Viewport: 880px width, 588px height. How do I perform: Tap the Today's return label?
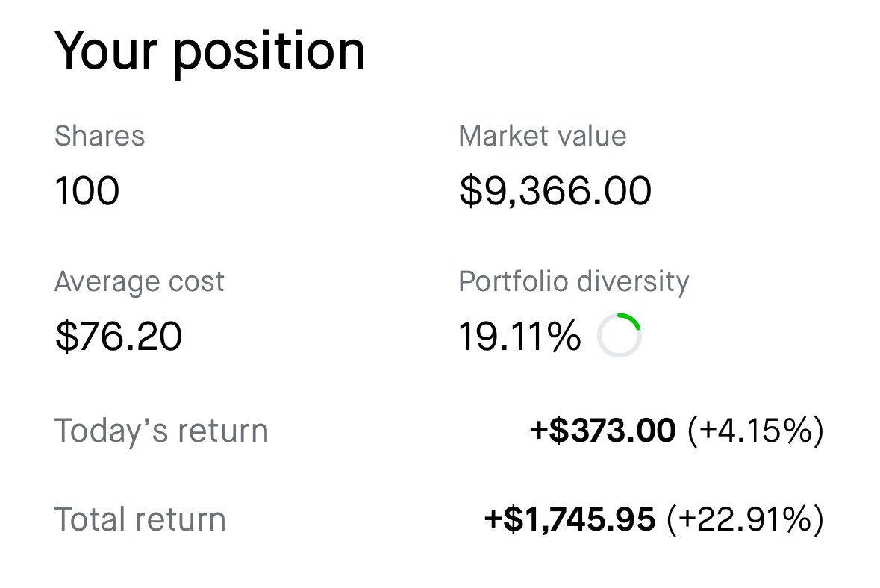point(161,431)
